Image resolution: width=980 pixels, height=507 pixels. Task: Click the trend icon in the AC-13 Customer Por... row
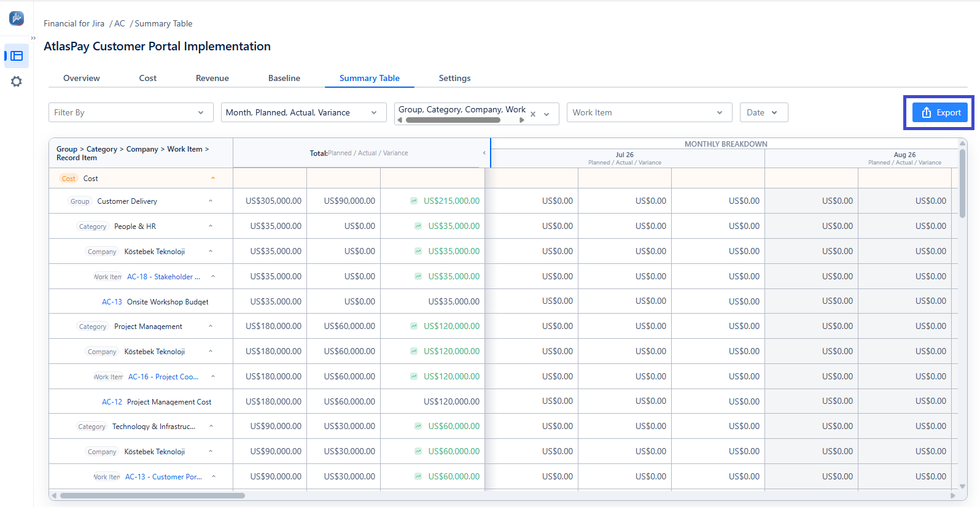pos(418,476)
